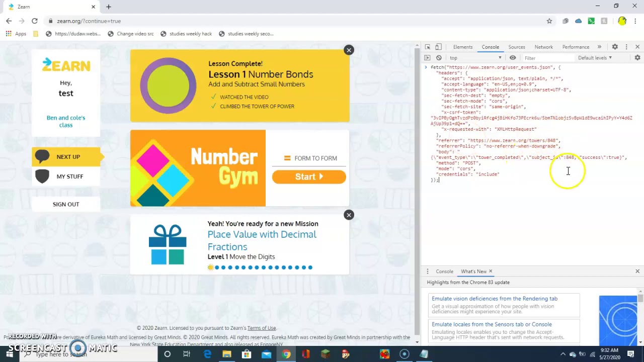Start the Number Gym activity
Viewport: 644px width, 362px height.
309,176
